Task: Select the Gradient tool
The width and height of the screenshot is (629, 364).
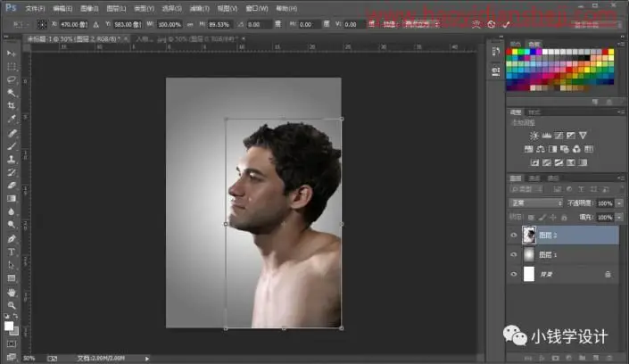Action: tap(12, 199)
